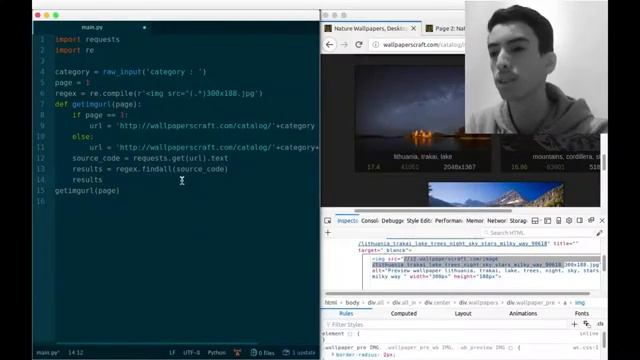The width and height of the screenshot is (640, 360).
Task: Open the LF line ending selector
Action: pyautogui.click(x=172, y=353)
